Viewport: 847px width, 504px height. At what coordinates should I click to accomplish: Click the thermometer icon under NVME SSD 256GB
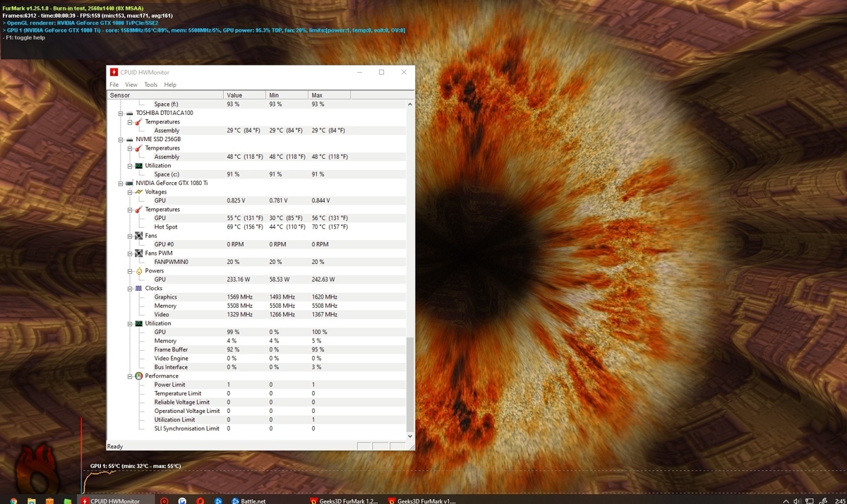tap(139, 148)
